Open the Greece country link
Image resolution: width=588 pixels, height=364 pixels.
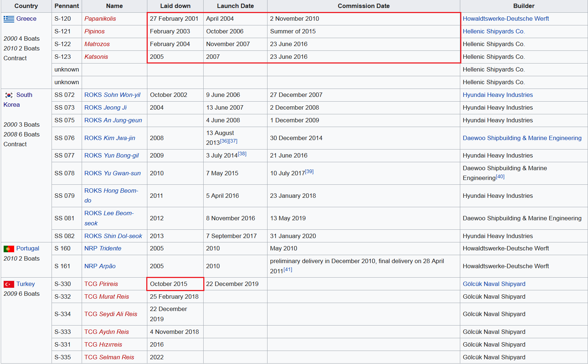26,19
